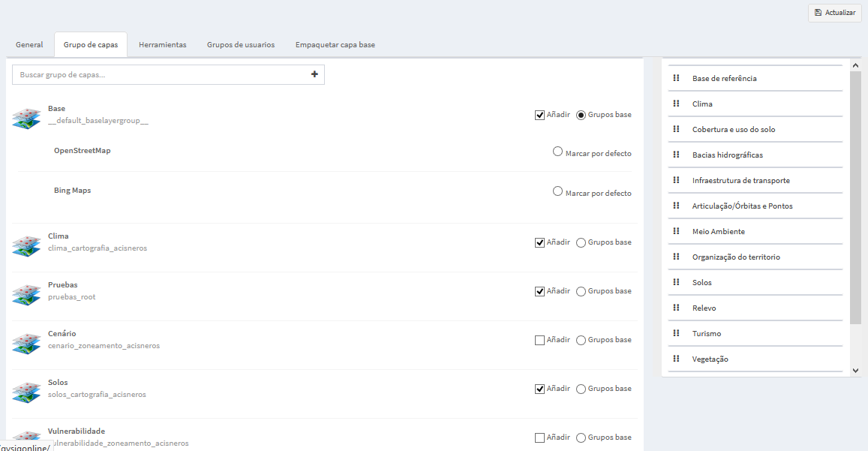Click the Buscar grupo de capas field
The height and width of the screenshot is (451, 868).
[x=161, y=75]
